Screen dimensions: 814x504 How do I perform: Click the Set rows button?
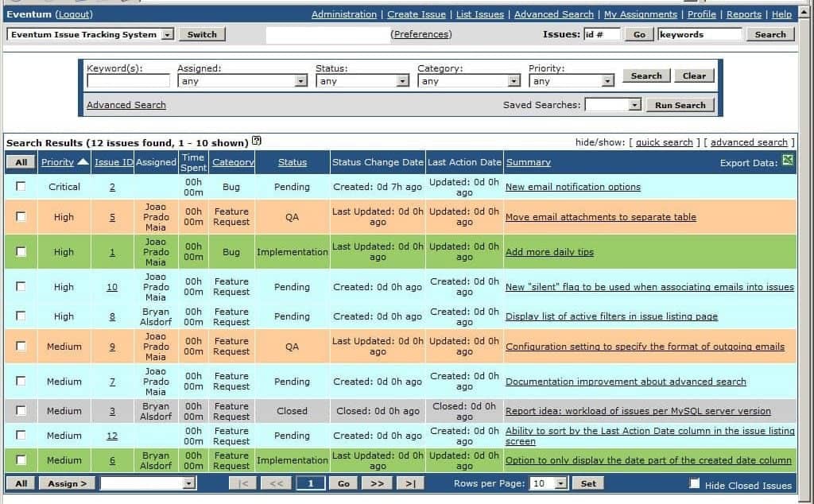tap(588, 483)
